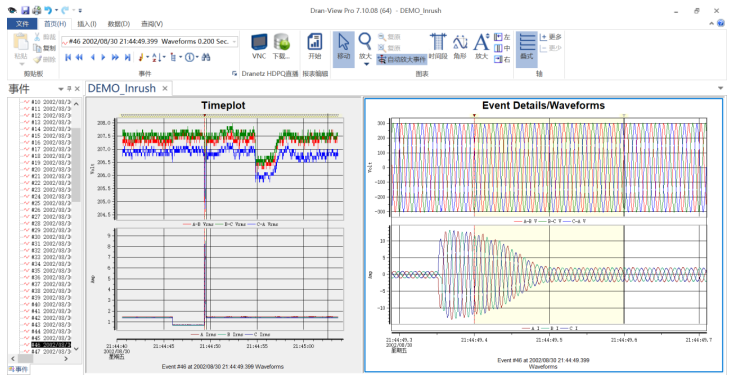Viewport: 733px width, 385px height.
Task: Switch to the DEMO_Inrush document tab
Action: pyautogui.click(x=122, y=88)
